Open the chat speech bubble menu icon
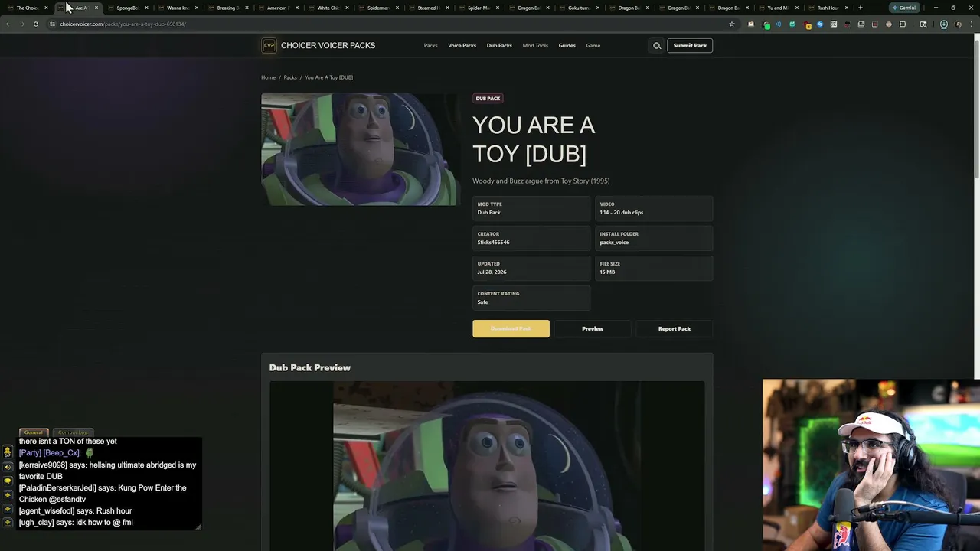 [8, 481]
